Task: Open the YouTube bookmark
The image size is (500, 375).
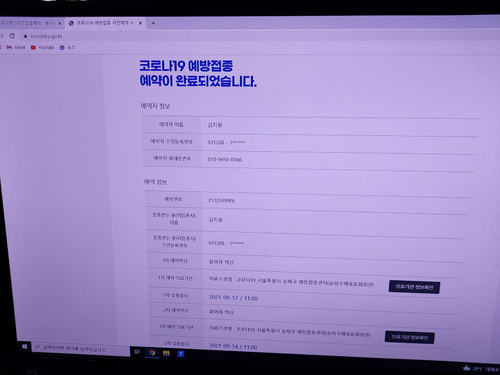Action: pyautogui.click(x=42, y=47)
